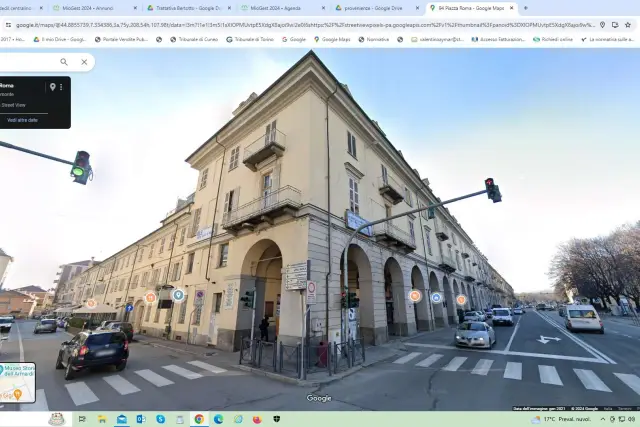Click the 'Vedi altre date' link
Image resolution: width=640 pixels, height=427 pixels.
[22, 120]
